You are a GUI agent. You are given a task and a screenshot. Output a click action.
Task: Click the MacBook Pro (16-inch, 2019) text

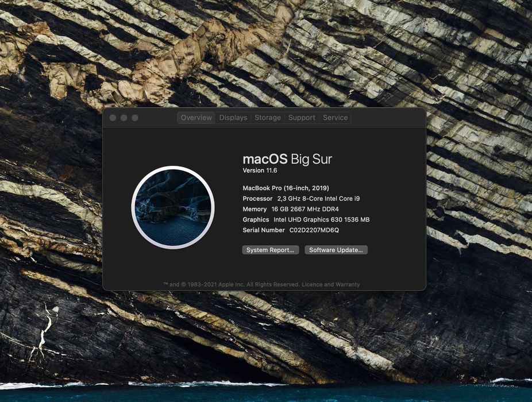tap(286, 188)
